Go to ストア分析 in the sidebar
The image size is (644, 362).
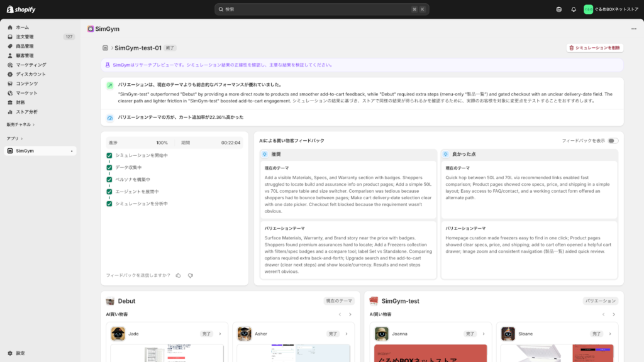[x=26, y=112]
